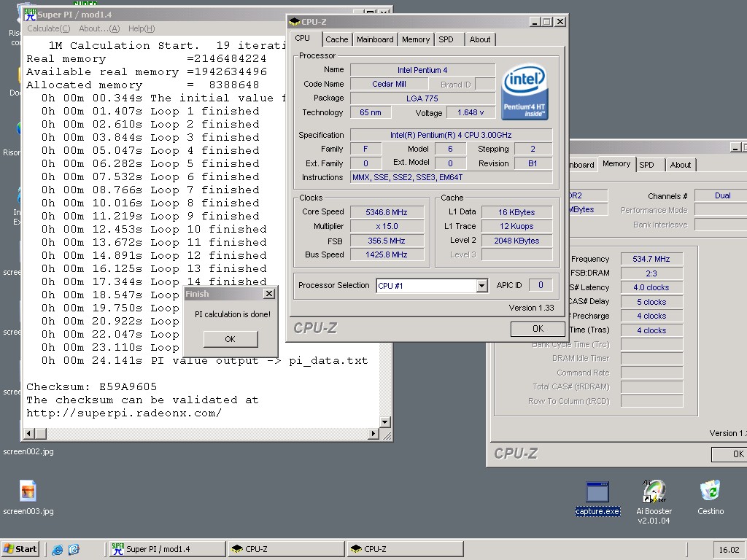Click the left arrow of Super PI horizontal scrollbar
The width and height of the screenshot is (747, 560).
click(29, 433)
